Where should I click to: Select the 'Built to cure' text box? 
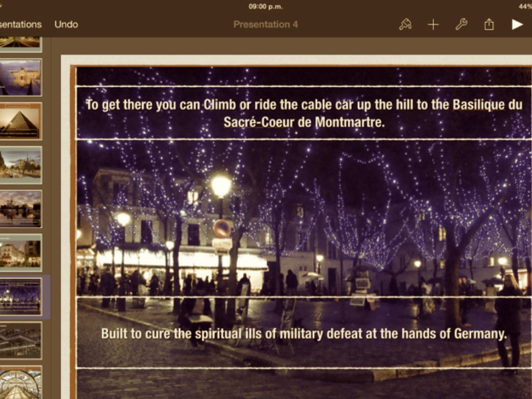click(x=303, y=333)
